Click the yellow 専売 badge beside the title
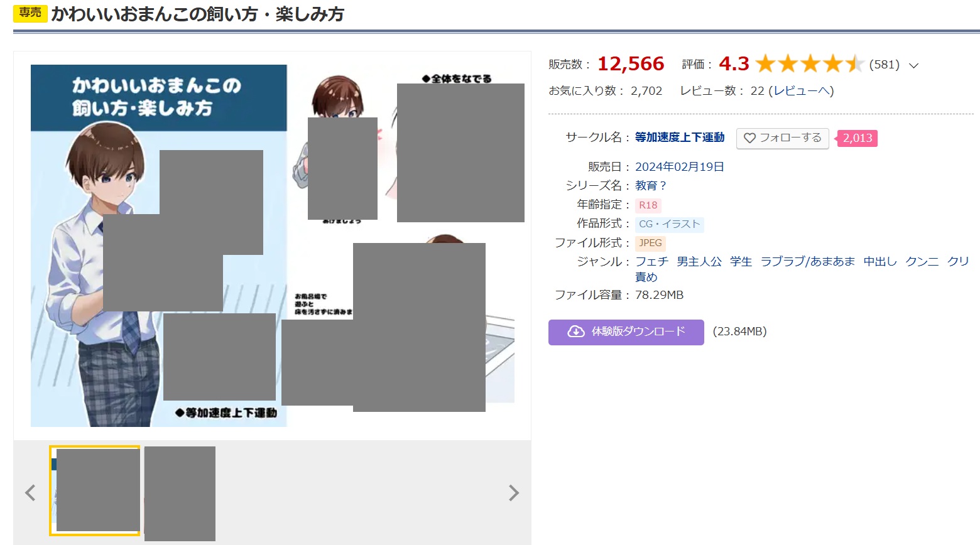This screenshot has height=545, width=980. [30, 13]
